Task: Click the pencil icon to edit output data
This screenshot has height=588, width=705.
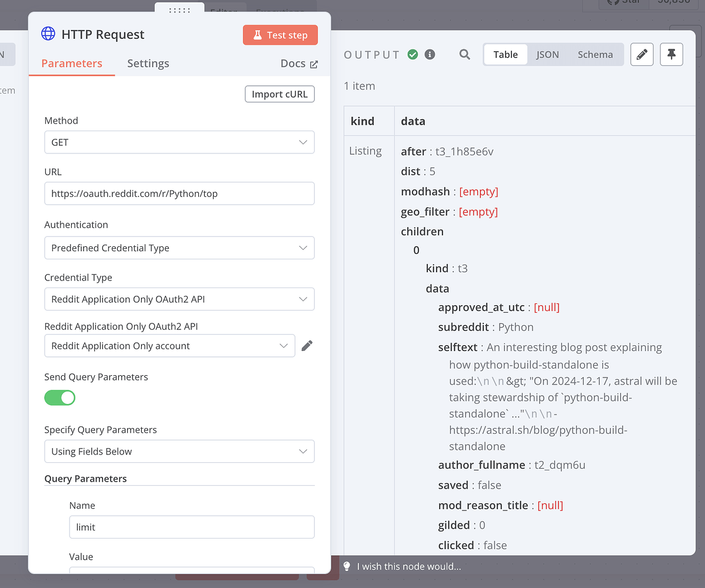Action: click(x=641, y=54)
